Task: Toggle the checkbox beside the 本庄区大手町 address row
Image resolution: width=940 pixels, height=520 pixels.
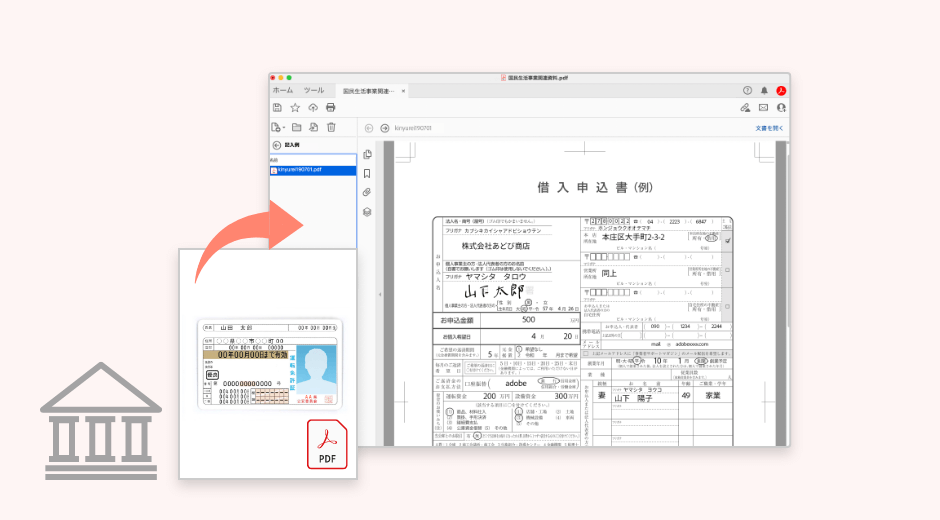Action: [727, 241]
